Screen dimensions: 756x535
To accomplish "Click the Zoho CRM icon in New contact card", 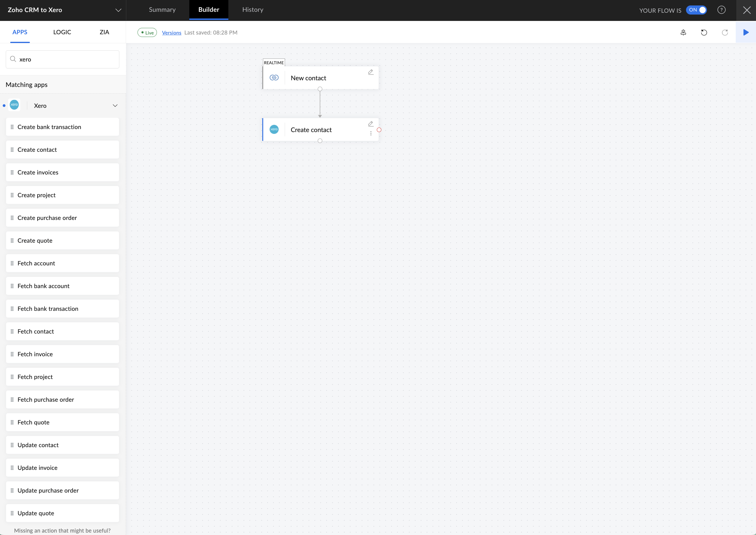I will tap(274, 78).
